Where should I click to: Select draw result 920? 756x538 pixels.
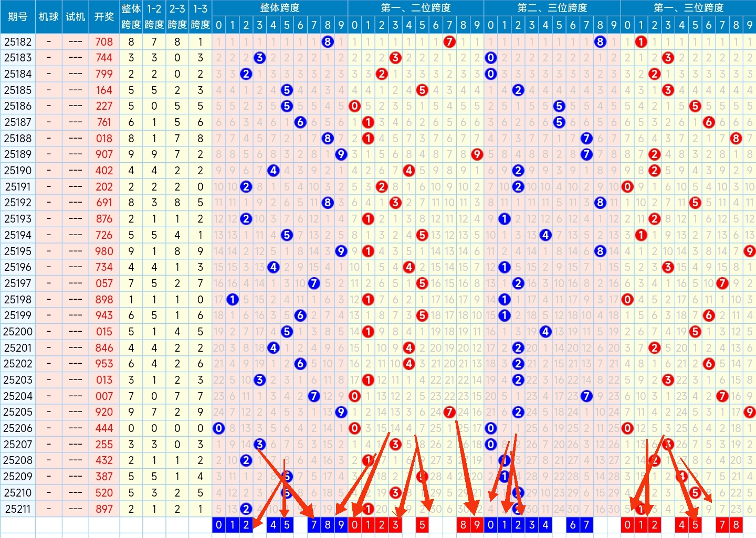tap(104, 412)
